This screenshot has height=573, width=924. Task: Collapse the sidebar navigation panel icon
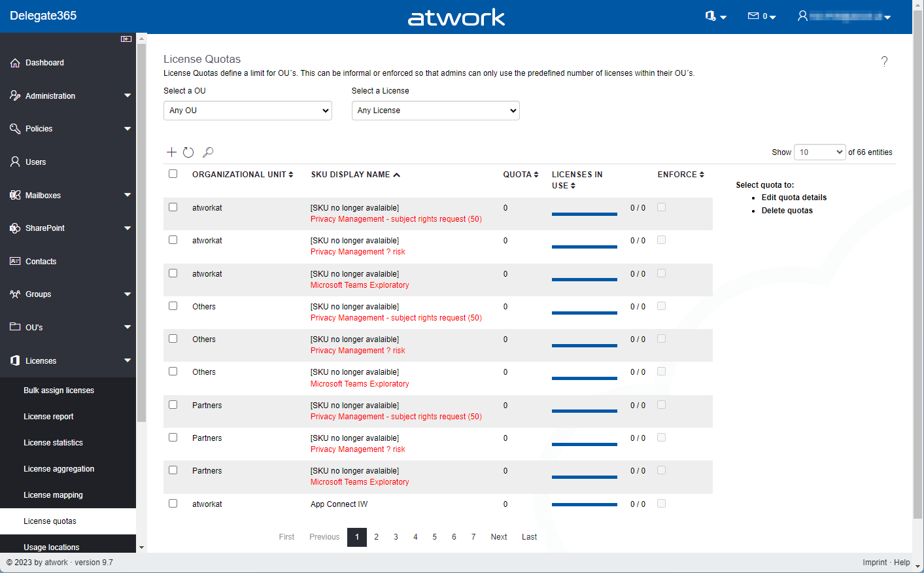coord(126,39)
